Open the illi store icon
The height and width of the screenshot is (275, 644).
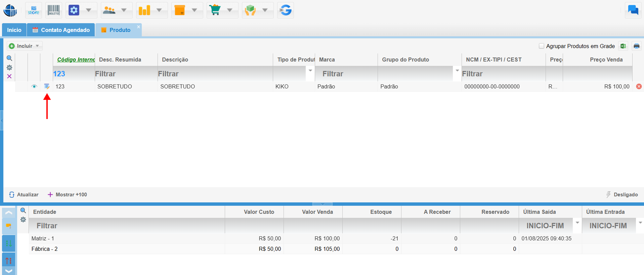click(x=34, y=10)
